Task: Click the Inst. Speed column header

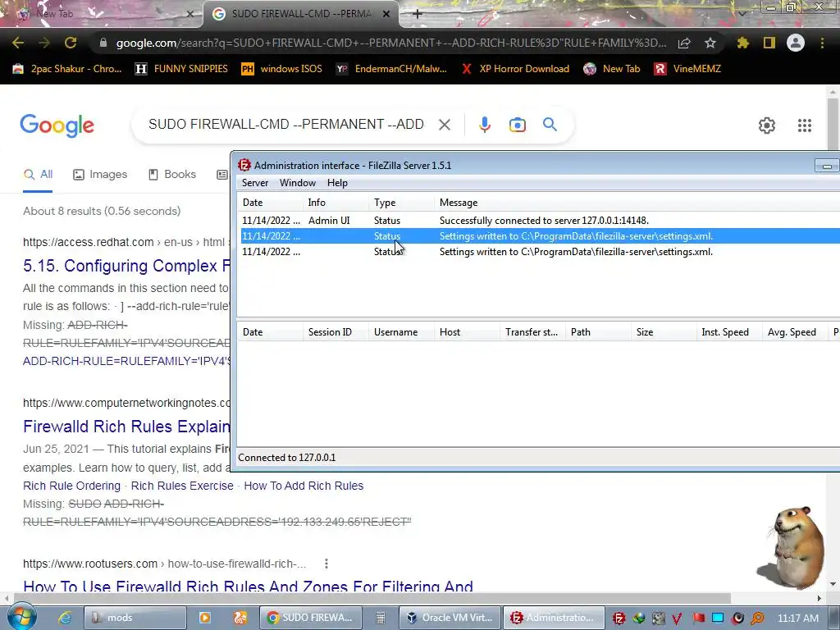Action: [729, 332]
